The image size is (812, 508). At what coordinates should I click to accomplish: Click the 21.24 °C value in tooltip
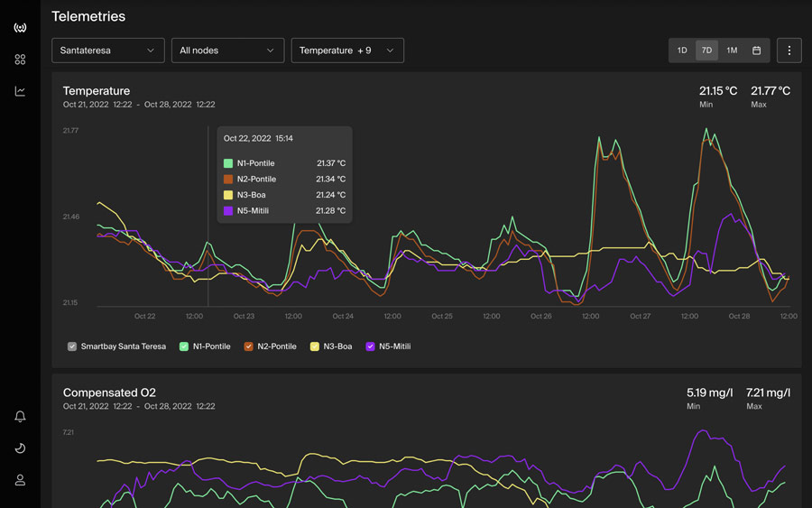click(330, 195)
